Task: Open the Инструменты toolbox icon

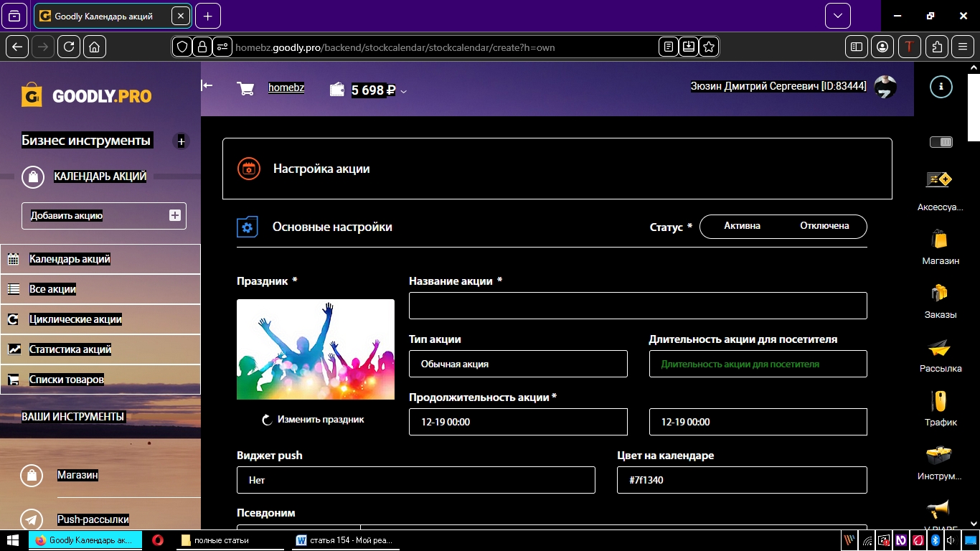Action: coord(940,456)
